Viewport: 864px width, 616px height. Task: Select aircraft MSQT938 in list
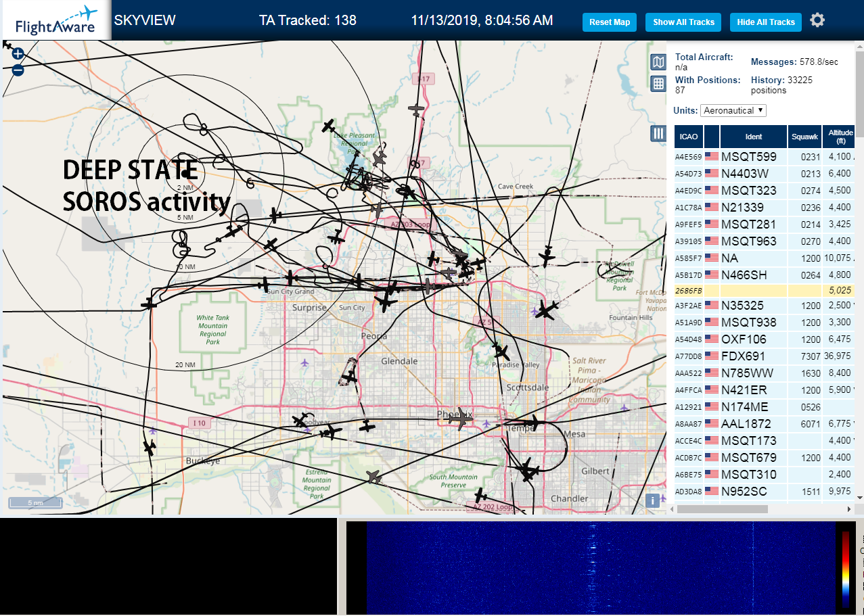tap(765, 323)
